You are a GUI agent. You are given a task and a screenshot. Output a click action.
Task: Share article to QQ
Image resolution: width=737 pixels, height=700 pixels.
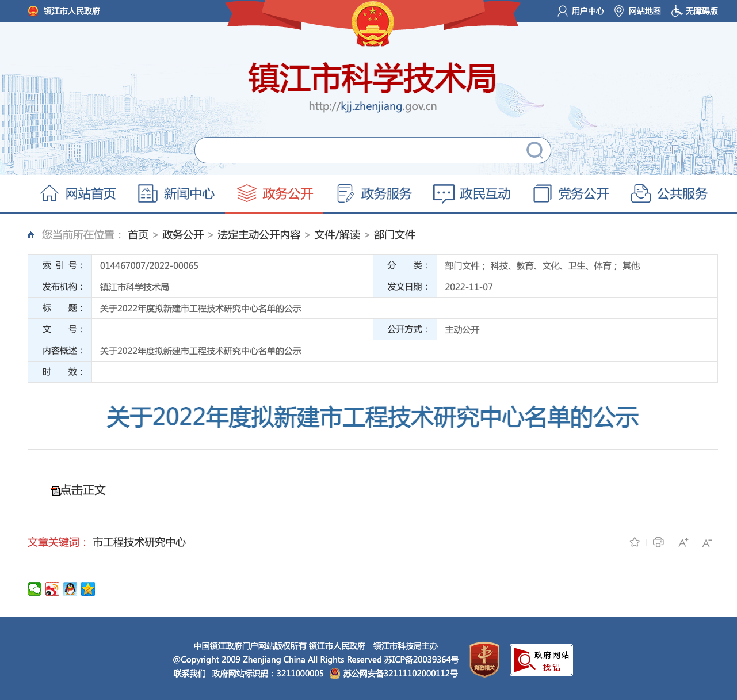(x=70, y=589)
